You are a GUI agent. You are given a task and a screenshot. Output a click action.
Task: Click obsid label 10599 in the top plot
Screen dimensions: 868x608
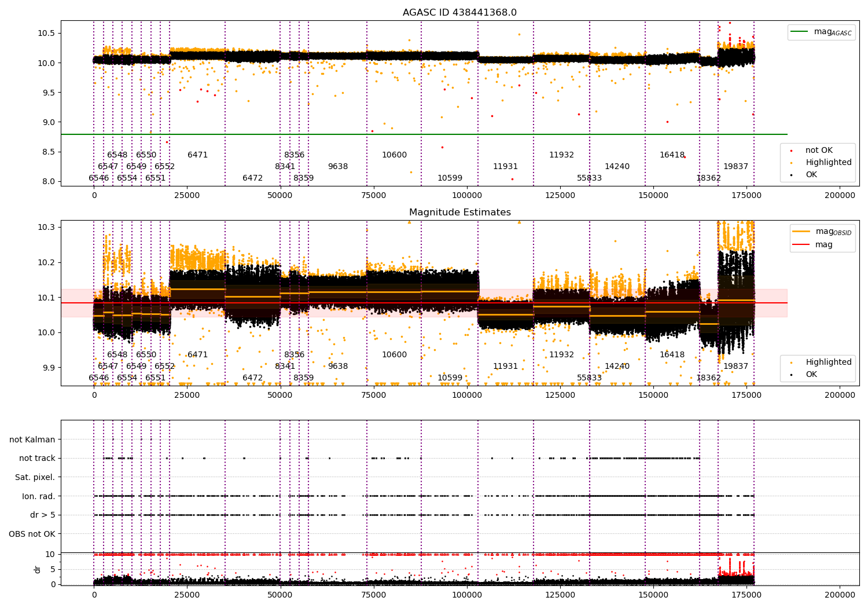(450, 178)
